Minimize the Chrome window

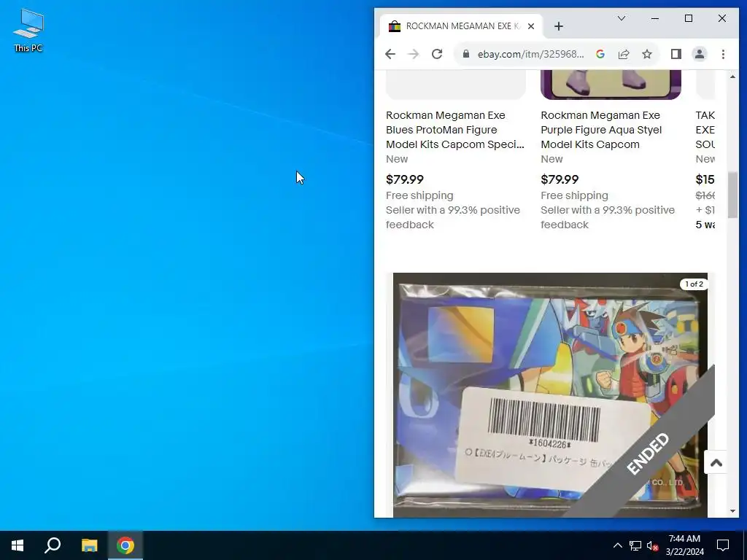pyautogui.click(x=655, y=18)
